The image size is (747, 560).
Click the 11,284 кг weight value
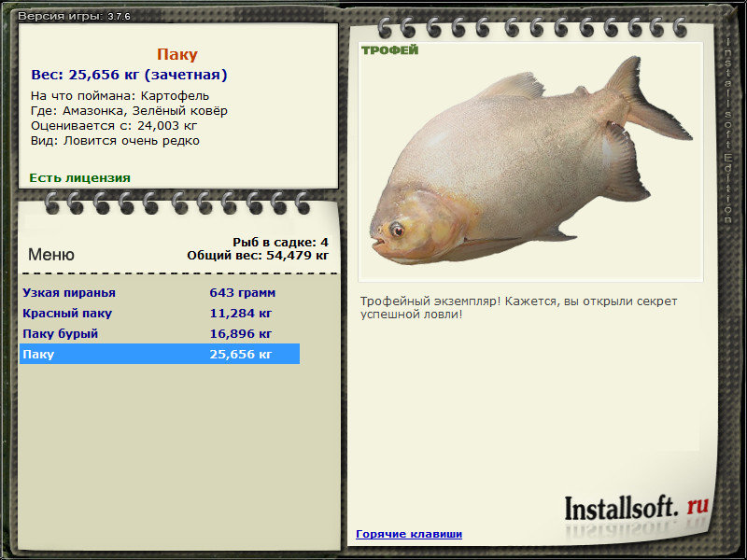click(x=241, y=313)
